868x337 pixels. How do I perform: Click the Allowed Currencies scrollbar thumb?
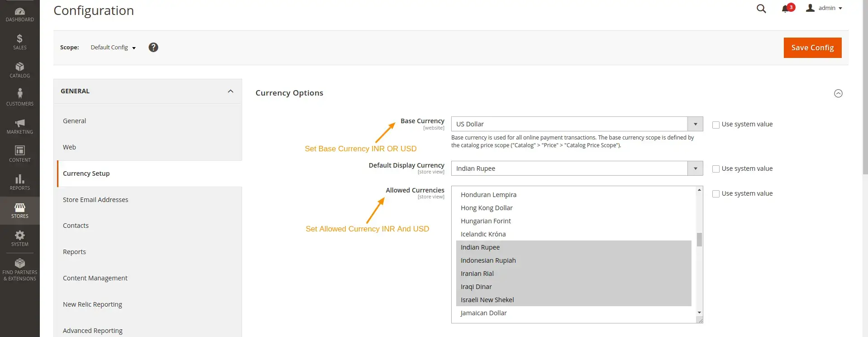click(x=699, y=240)
